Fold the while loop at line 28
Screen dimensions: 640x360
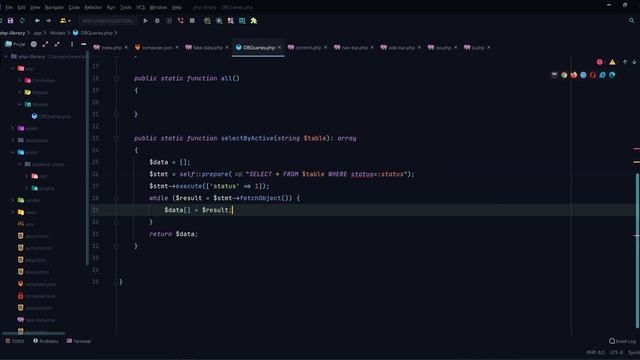(x=117, y=198)
